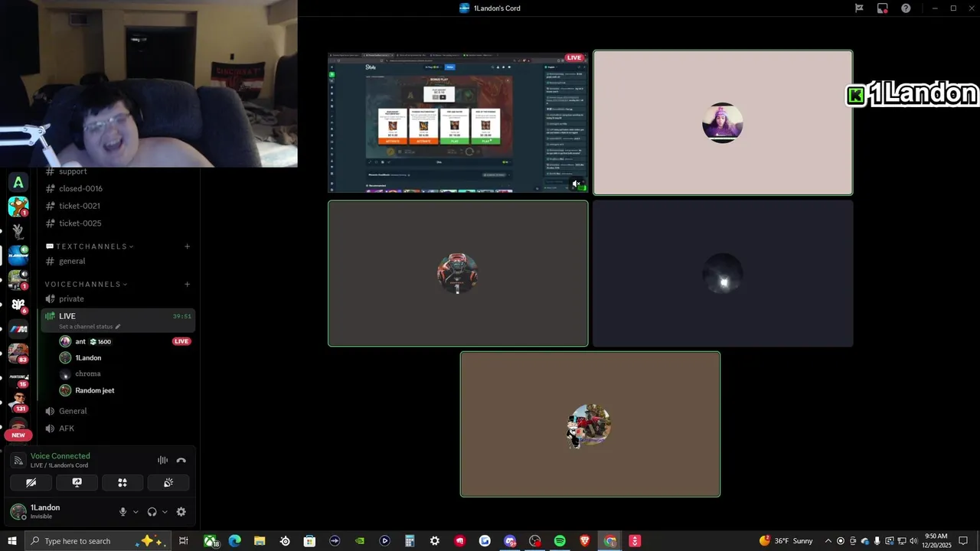This screenshot has height=551, width=980.
Task: Open File Explorer from the taskbar
Action: [260, 541]
